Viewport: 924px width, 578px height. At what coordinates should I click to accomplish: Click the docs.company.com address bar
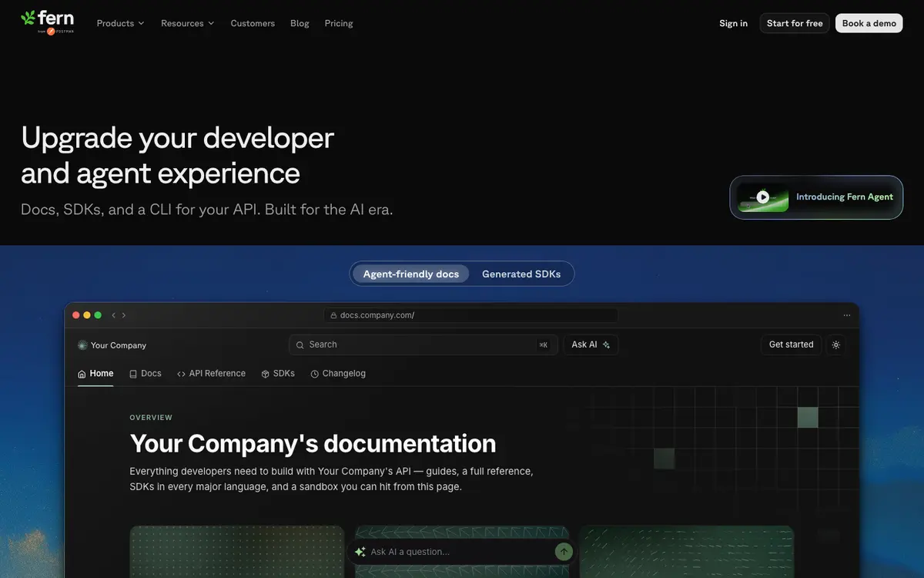pyautogui.click(x=471, y=315)
